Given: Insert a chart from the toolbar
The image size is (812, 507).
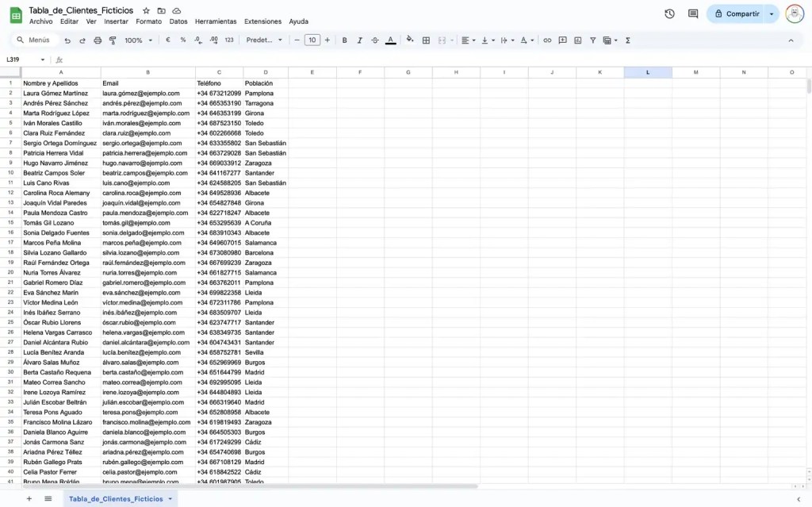Looking at the screenshot, I should pyautogui.click(x=577, y=40).
